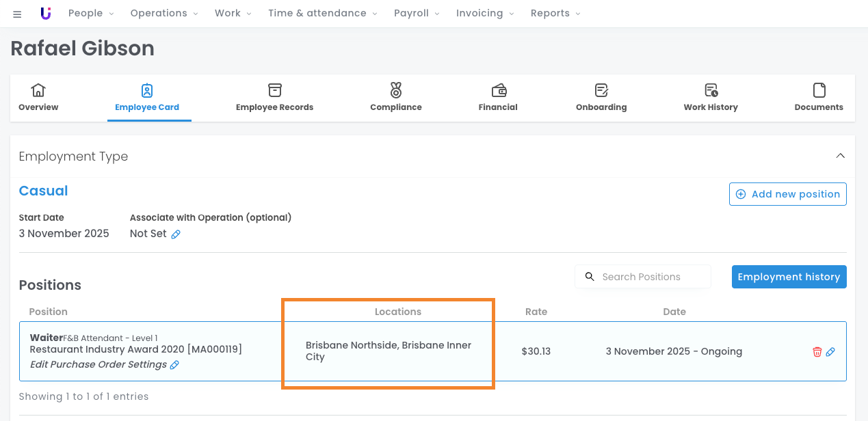The width and height of the screenshot is (868, 421).
Task: Open Employment history
Action: (789, 277)
